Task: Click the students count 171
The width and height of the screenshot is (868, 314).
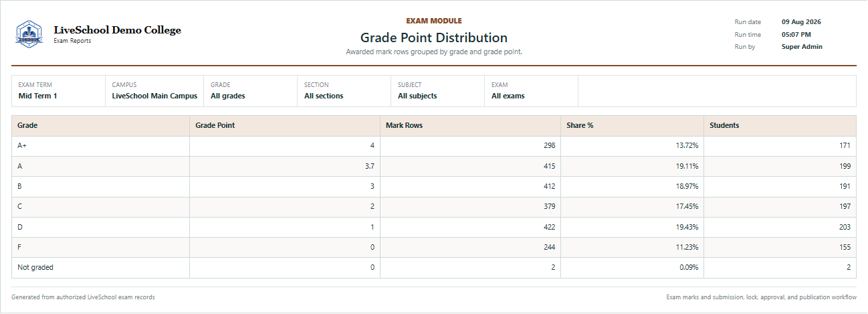Action: pos(845,145)
